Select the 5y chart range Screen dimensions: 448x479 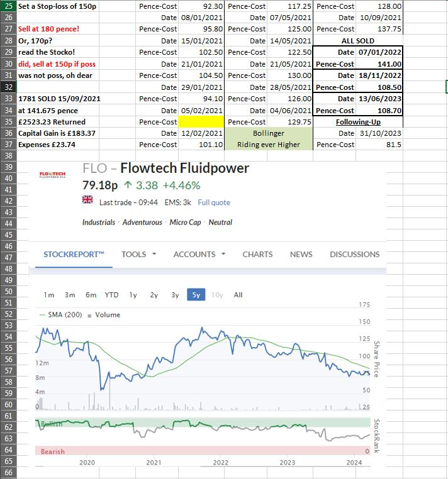pyautogui.click(x=196, y=295)
